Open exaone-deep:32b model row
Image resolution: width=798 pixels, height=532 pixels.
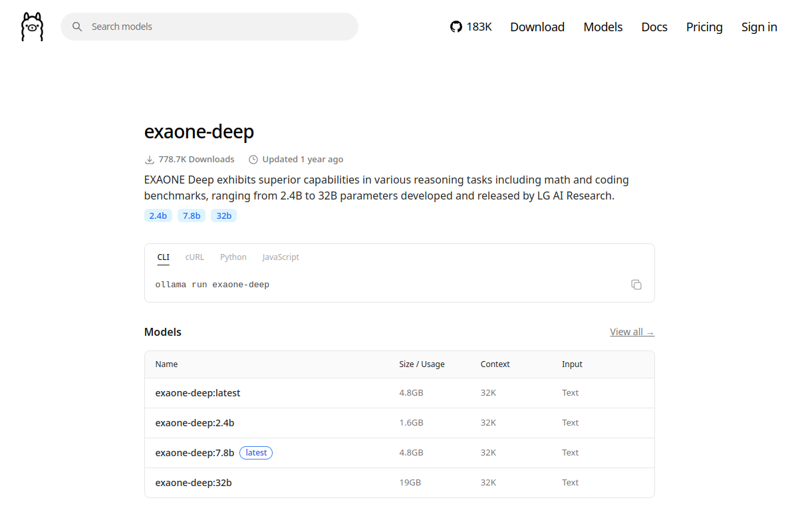point(400,483)
